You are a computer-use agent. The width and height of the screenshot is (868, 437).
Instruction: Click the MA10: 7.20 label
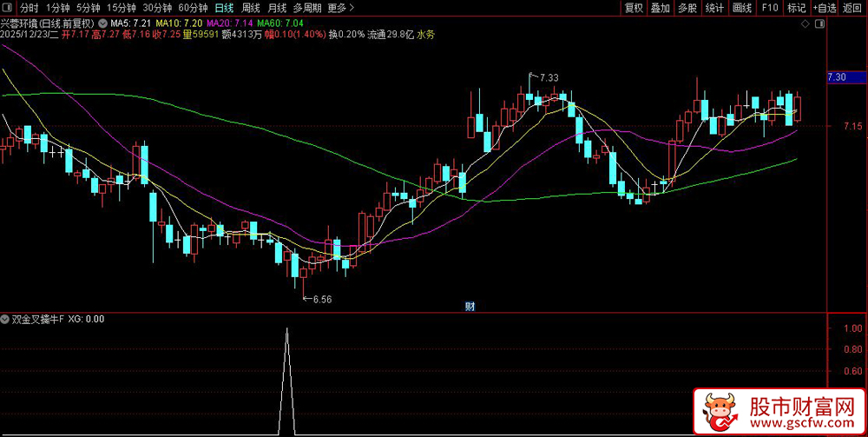[x=179, y=23]
